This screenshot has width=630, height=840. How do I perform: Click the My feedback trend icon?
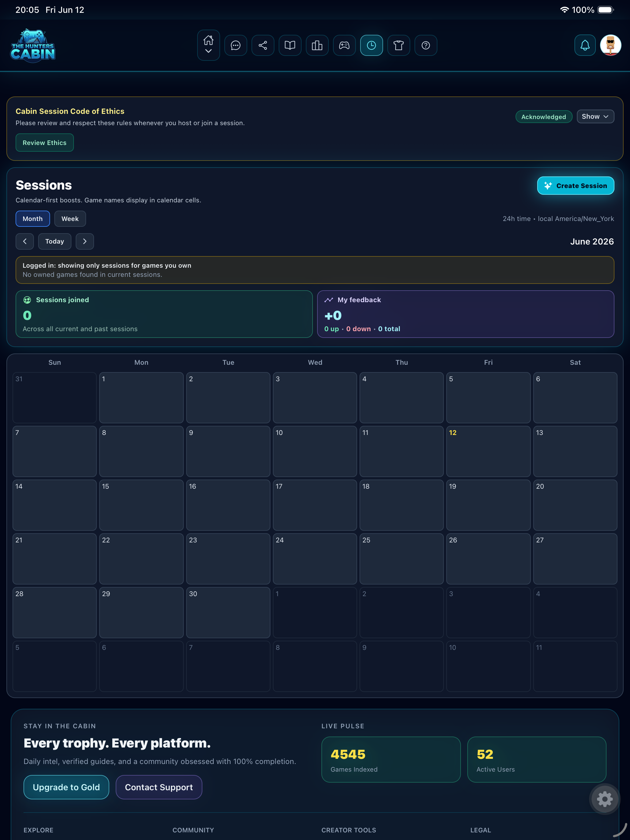pyautogui.click(x=328, y=300)
